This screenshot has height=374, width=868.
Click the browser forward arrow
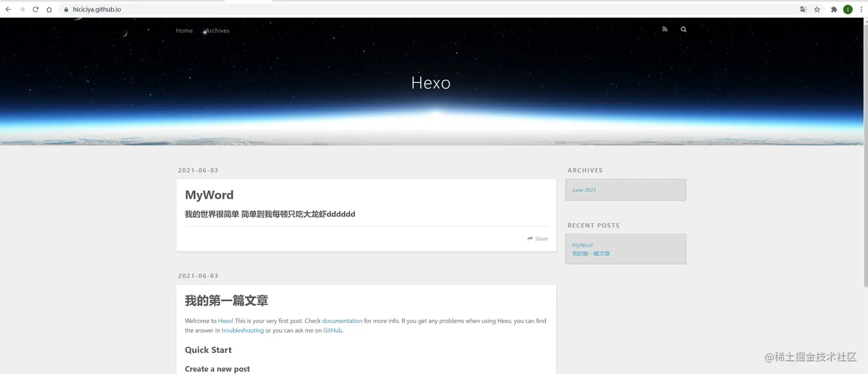(x=22, y=9)
